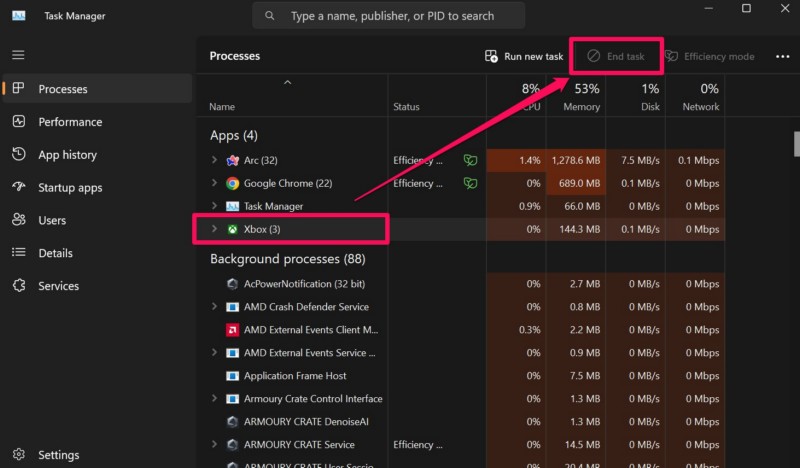The image size is (800, 468).
Task: Maximize the Task Manager window
Action: click(746, 8)
